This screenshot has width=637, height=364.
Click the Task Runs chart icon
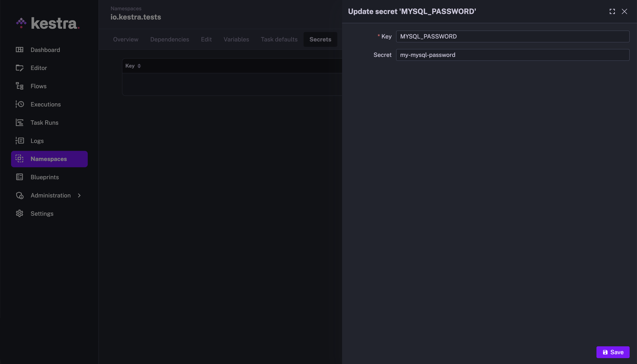click(x=20, y=122)
